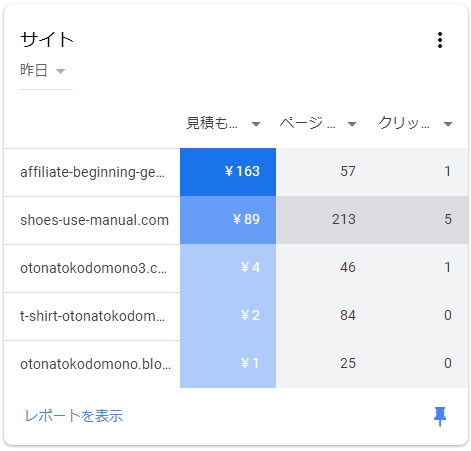Click the ¥1 earnings cell

tap(228, 364)
